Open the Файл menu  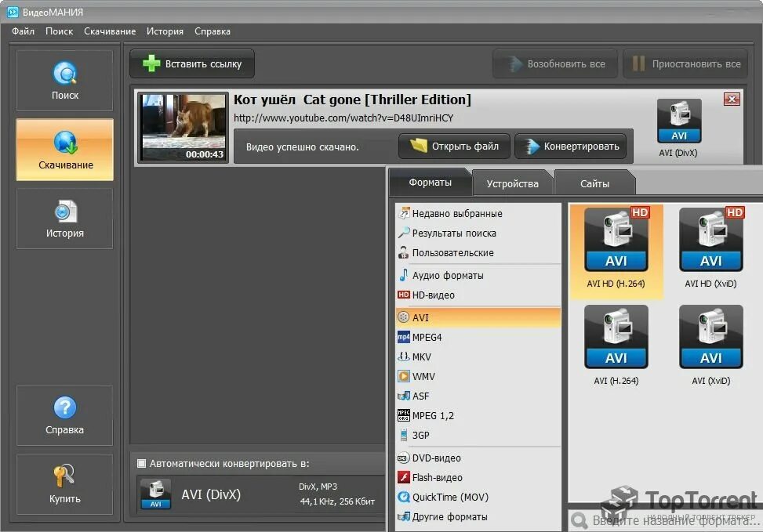(23, 31)
